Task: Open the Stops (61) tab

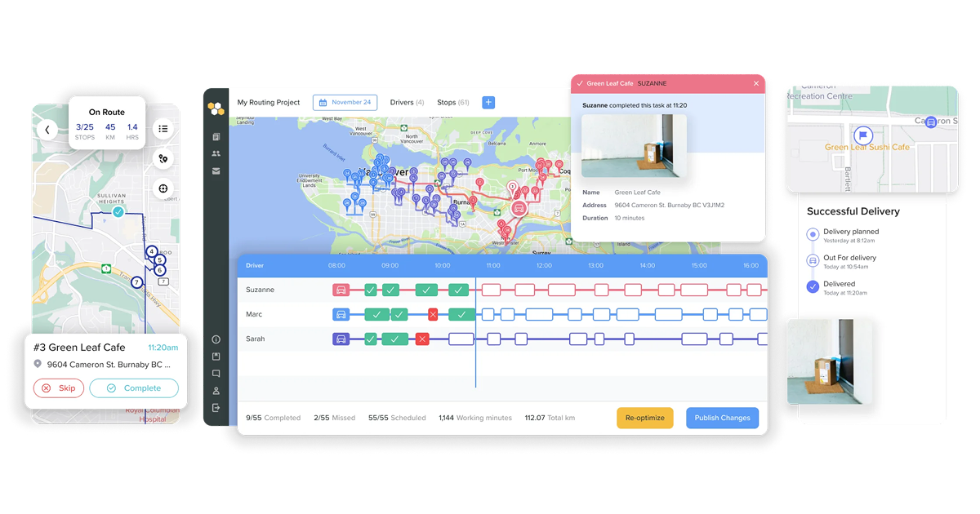Action: 453,103
